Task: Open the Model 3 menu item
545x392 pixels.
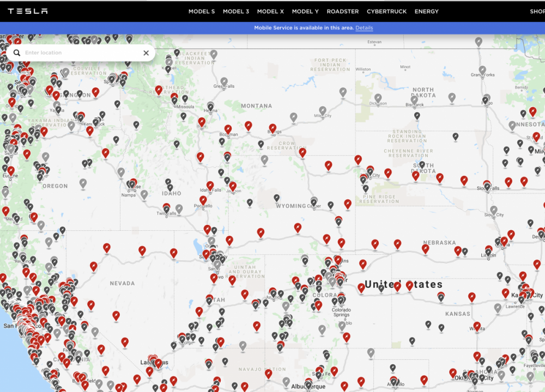Action: [x=236, y=11]
